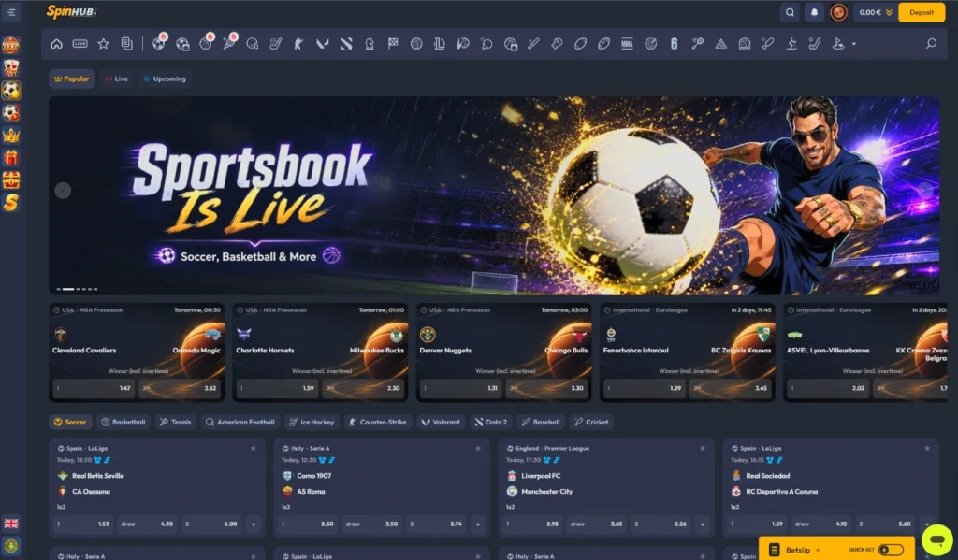The image size is (958, 560).
Task: Select the Rainbow Six icon in toolbar
Action: coord(674,44)
